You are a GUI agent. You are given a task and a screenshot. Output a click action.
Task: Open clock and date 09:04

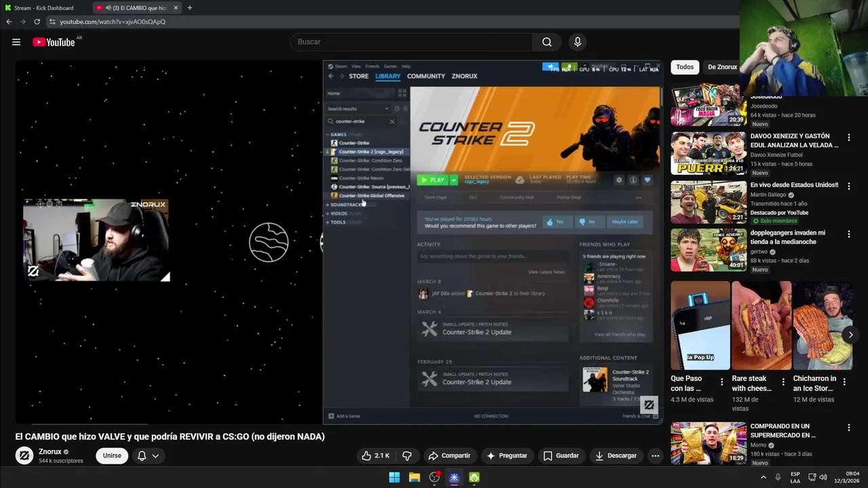tap(847, 477)
